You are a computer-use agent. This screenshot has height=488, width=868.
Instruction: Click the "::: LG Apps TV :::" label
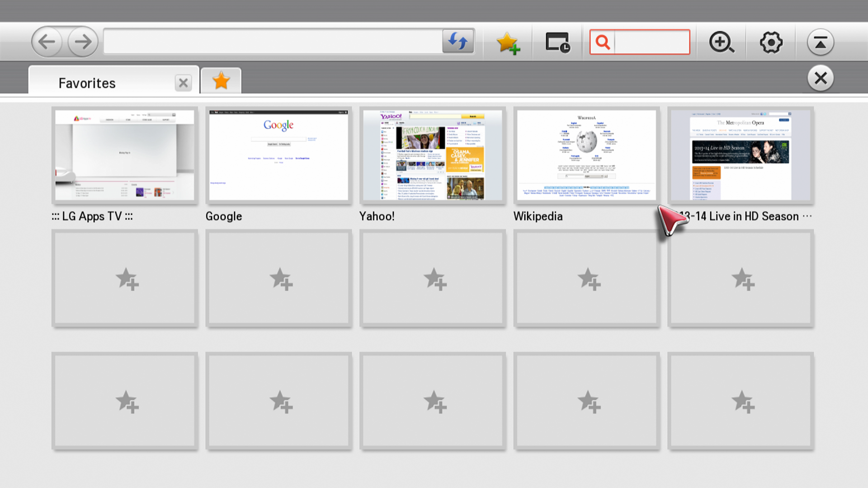click(92, 216)
